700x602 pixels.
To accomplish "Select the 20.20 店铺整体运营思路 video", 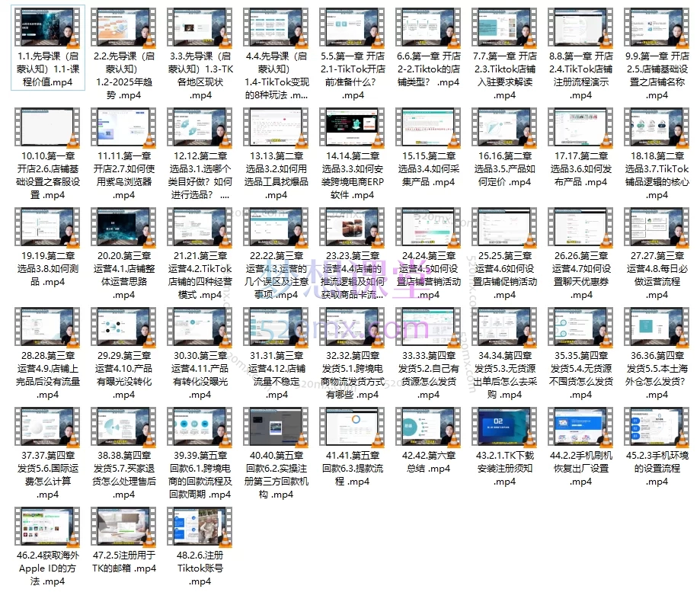I will 124,227.
